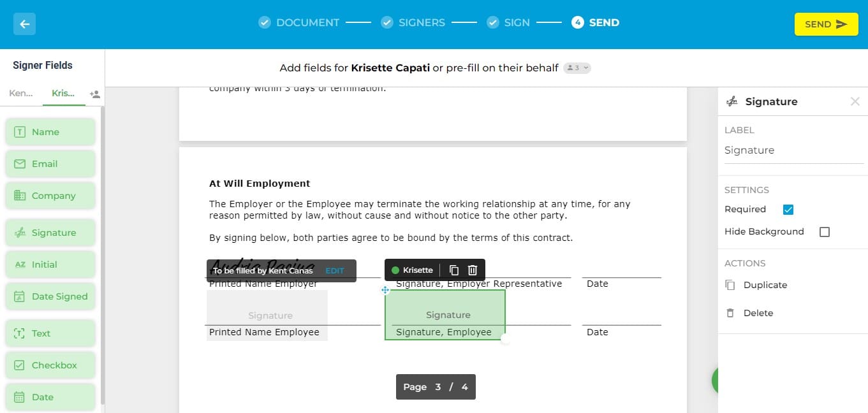Add a Signature field from the sidebar
Screen dimensions: 868x413
[x=50, y=233]
